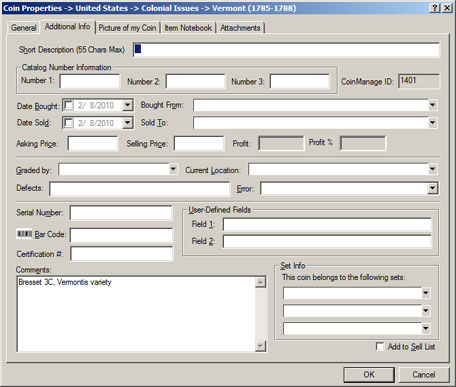The height and width of the screenshot is (387, 456).
Task: Switch to the Item Notebook tab
Action: pos(188,28)
